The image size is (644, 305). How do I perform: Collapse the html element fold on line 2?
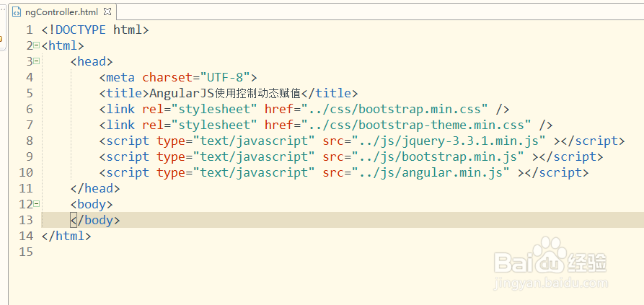[37, 45]
